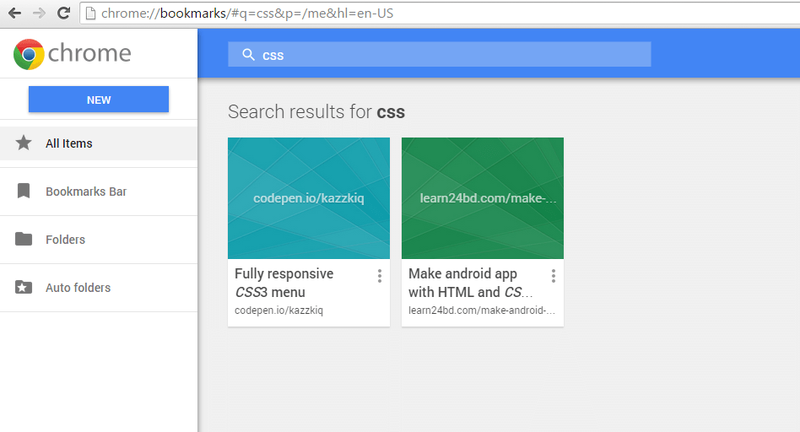Click the title Fully responsive CSS3 menu
The image size is (800, 432).
click(284, 283)
